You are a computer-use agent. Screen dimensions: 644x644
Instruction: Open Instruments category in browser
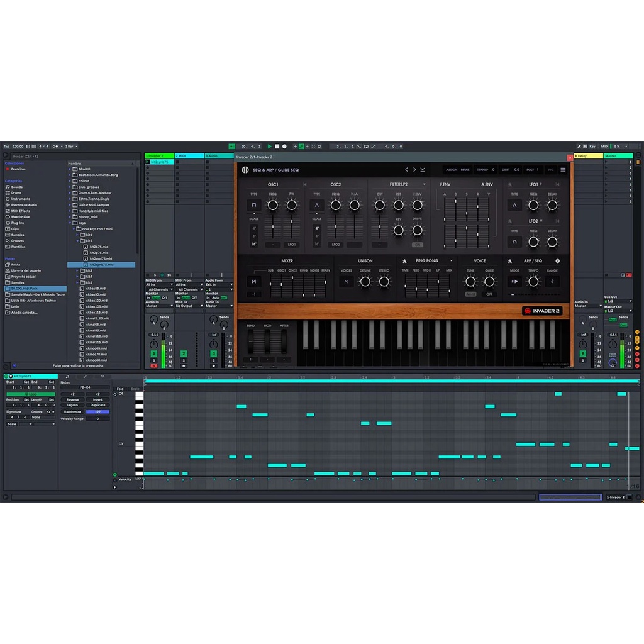20,199
